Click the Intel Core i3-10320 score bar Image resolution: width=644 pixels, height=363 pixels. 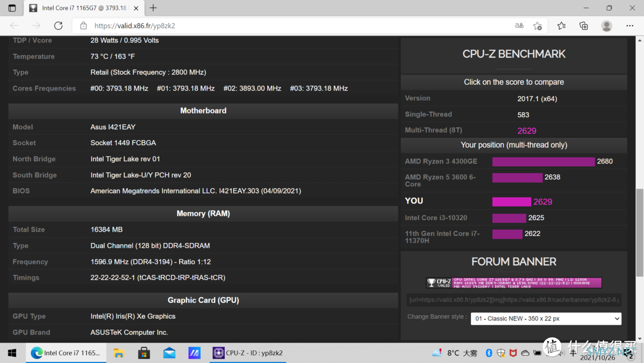[x=509, y=218]
